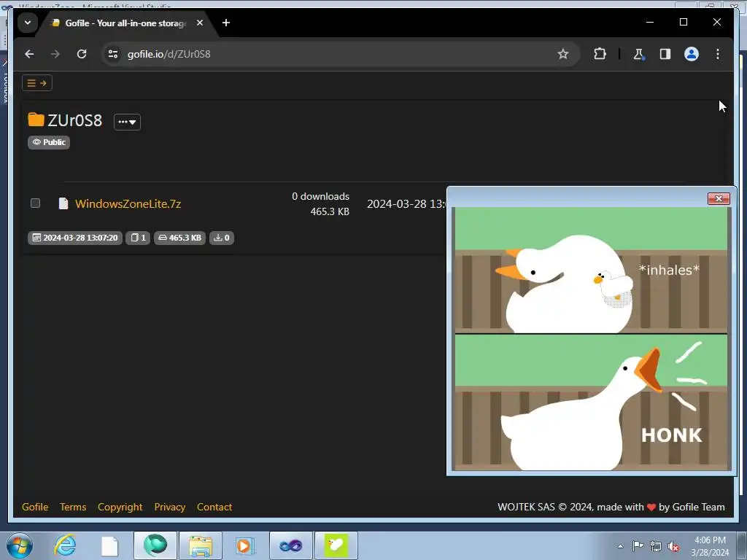This screenshot has width=747, height=560.
Task: Click the 465.3 KB storage badge
Action: pos(179,238)
